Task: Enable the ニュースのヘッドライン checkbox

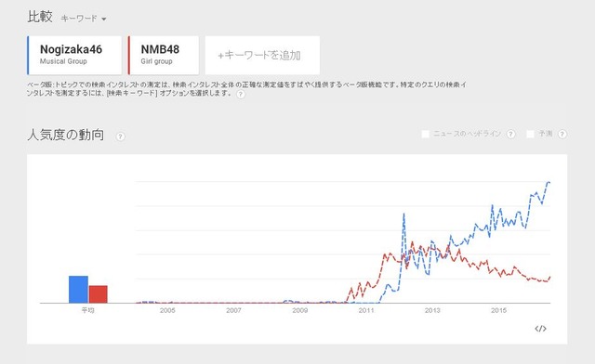Action: click(x=426, y=134)
